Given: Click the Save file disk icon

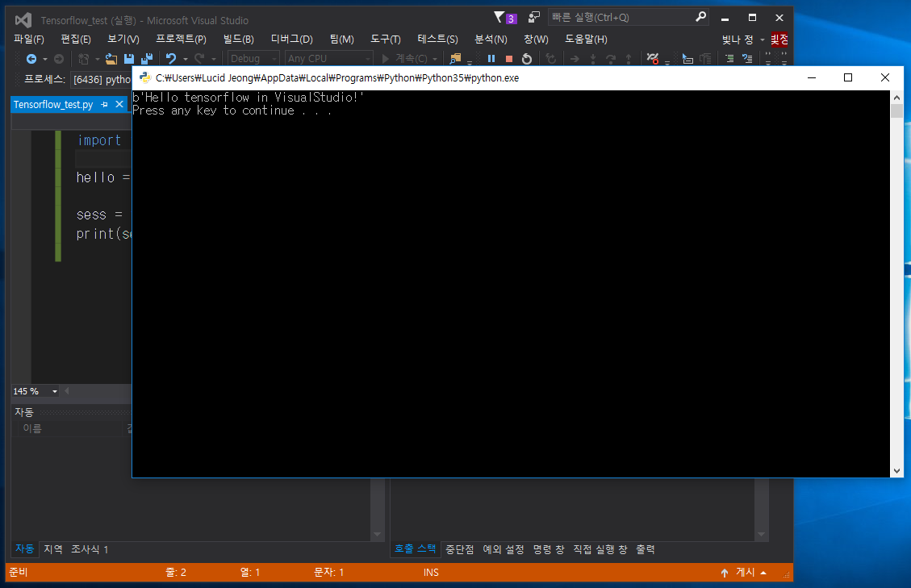Looking at the screenshot, I should tap(129, 59).
